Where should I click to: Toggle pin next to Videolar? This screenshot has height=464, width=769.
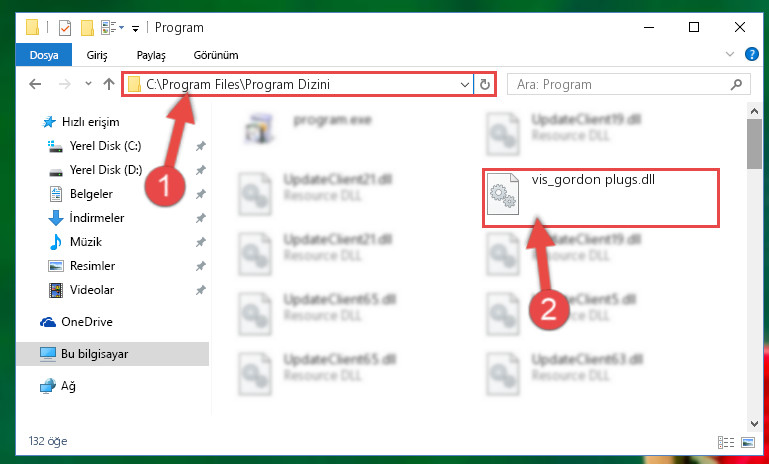[201, 290]
